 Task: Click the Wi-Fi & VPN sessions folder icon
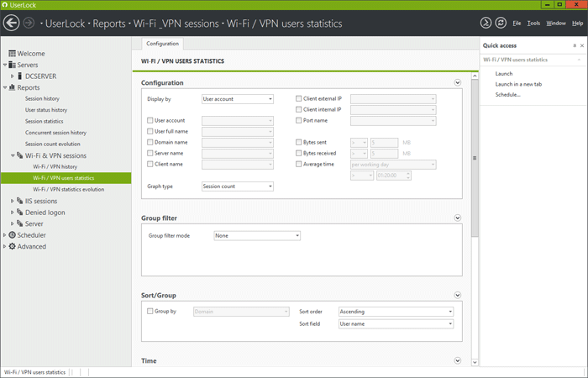pyautogui.click(x=20, y=155)
